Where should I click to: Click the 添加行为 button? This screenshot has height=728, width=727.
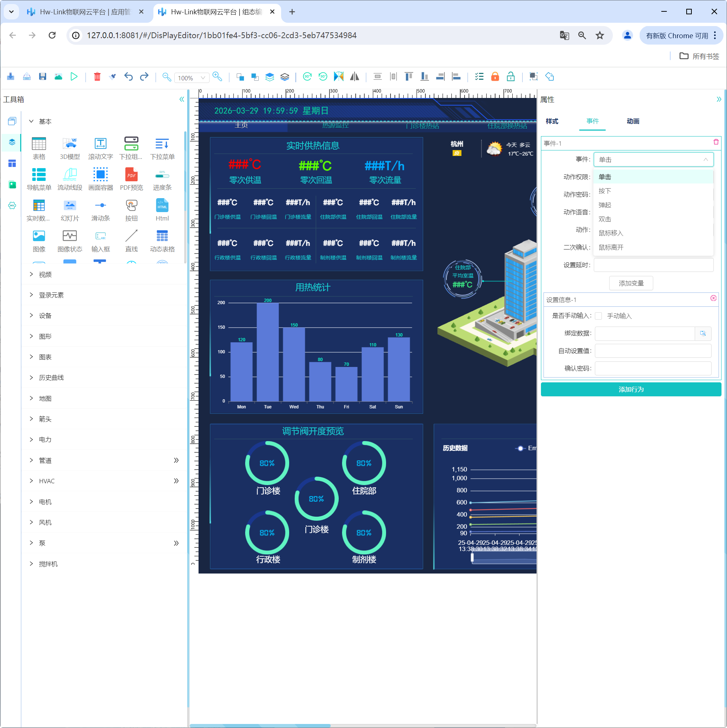point(630,389)
